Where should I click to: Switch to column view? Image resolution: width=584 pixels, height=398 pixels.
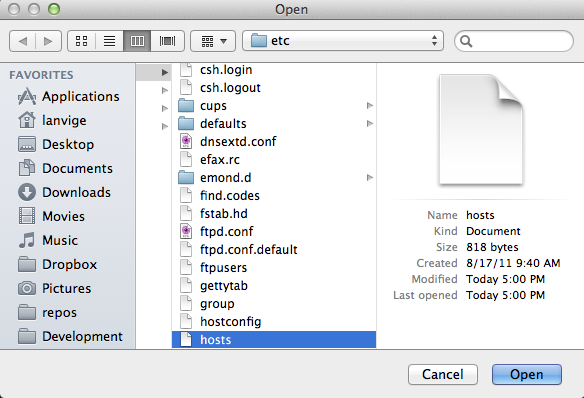pyautogui.click(x=137, y=41)
